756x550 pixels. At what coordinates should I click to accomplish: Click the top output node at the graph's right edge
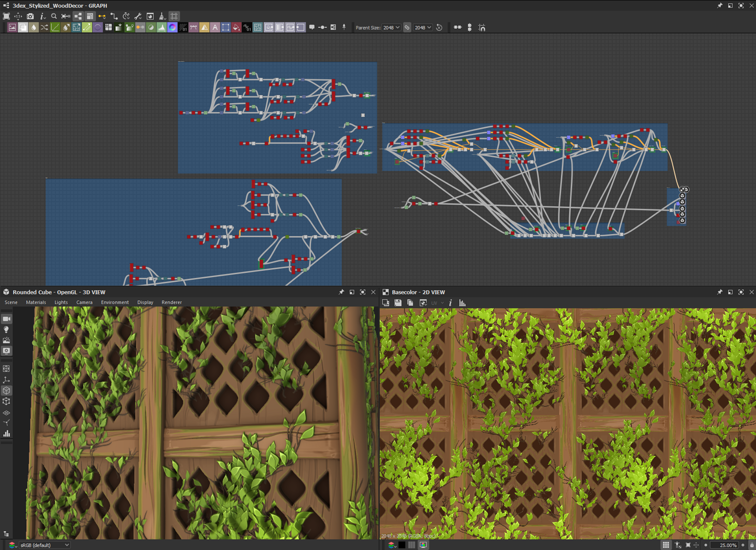[x=684, y=190]
